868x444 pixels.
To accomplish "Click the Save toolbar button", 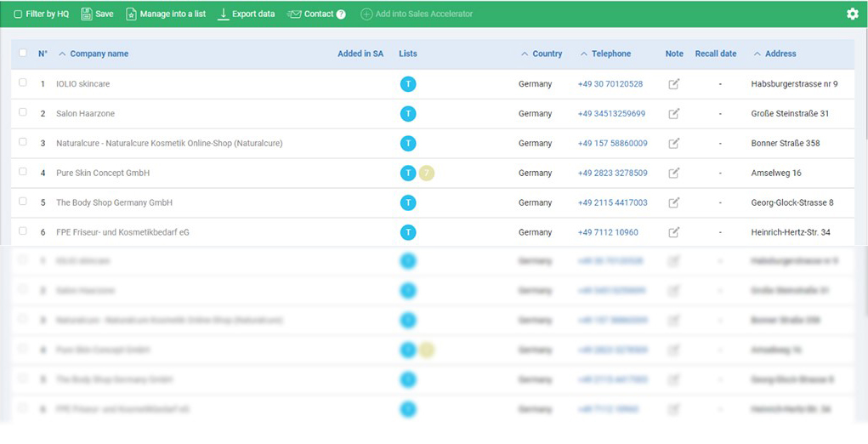I will tap(97, 14).
